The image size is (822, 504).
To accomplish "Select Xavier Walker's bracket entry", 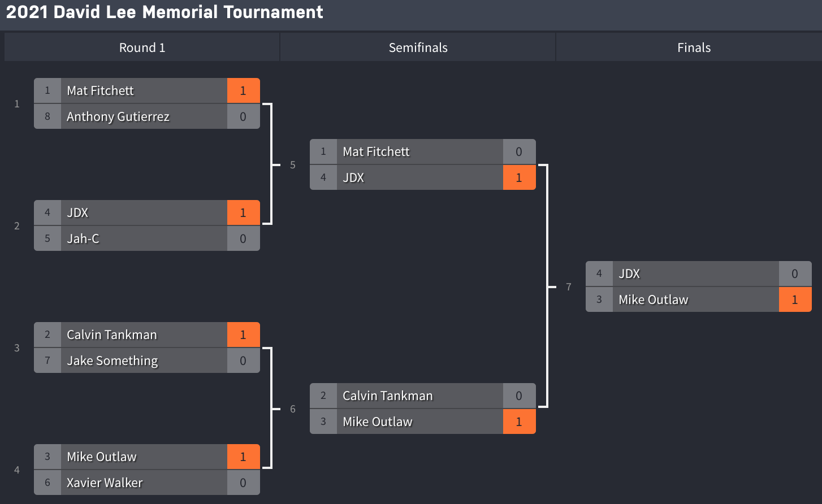I will (x=105, y=483).
